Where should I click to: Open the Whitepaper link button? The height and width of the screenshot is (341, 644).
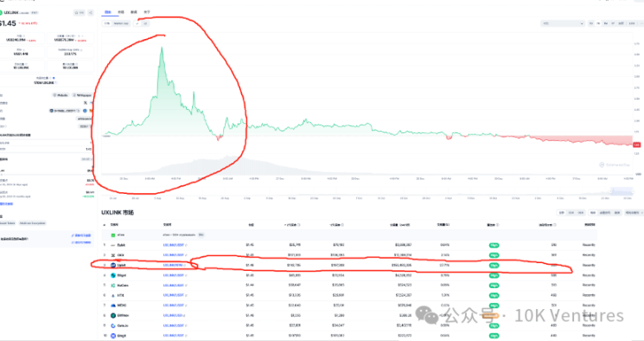(82, 95)
